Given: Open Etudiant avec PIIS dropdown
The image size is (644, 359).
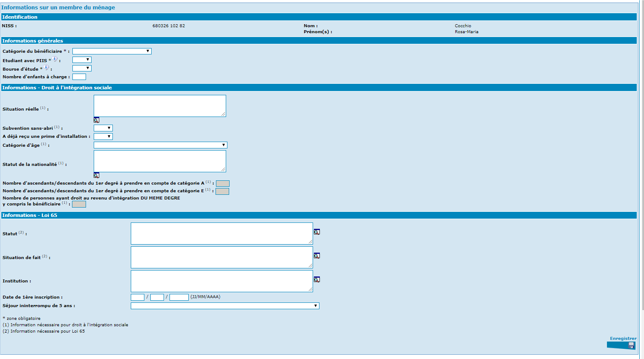Looking at the screenshot, I should click(82, 60).
